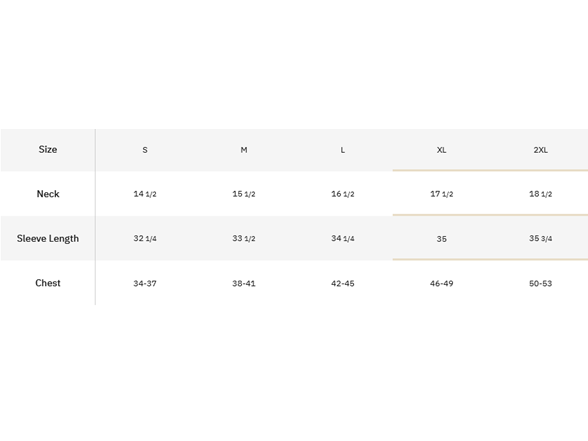Click chest measurement 46-49
Image resolution: width=588 pixels, height=441 pixels.
tap(441, 284)
